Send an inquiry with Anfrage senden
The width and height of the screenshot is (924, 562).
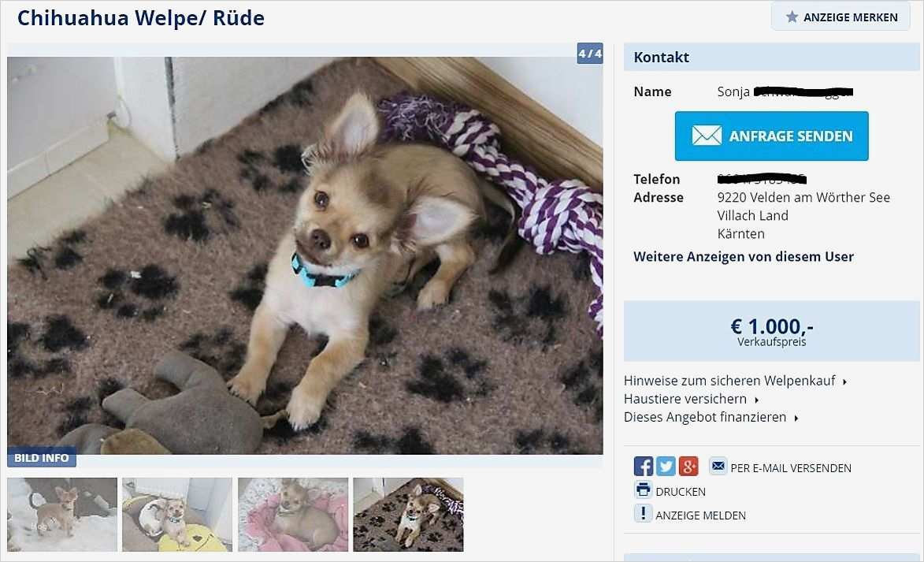pyautogui.click(x=771, y=136)
